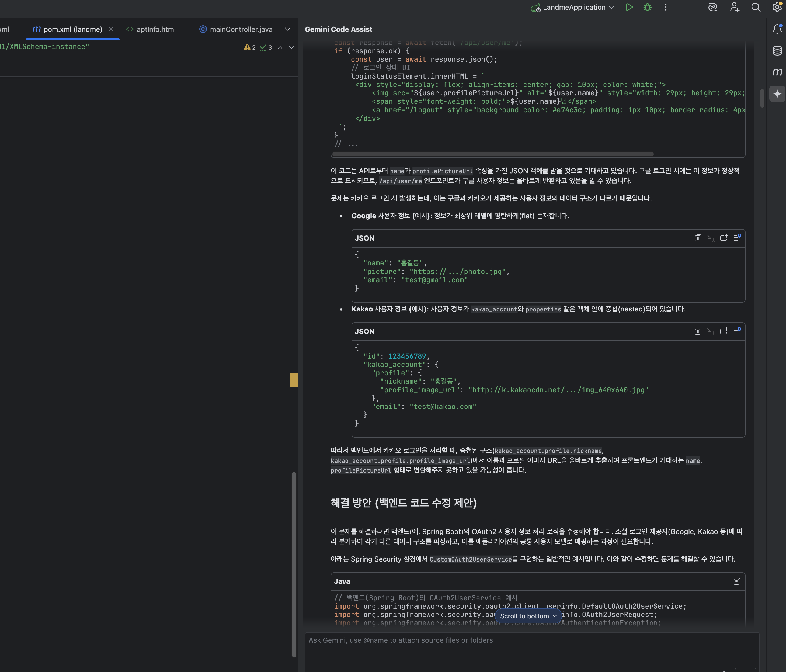Click the Scroll to bottom button
The image size is (786, 672).
pyautogui.click(x=528, y=616)
